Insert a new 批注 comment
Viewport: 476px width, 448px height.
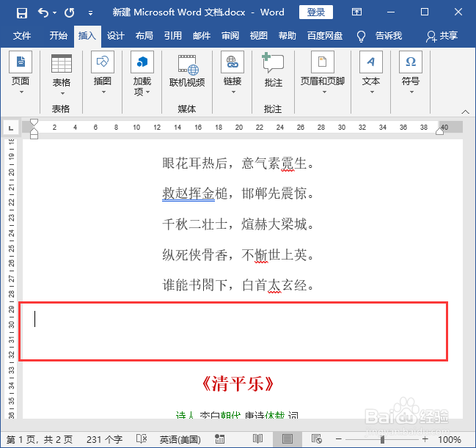274,70
